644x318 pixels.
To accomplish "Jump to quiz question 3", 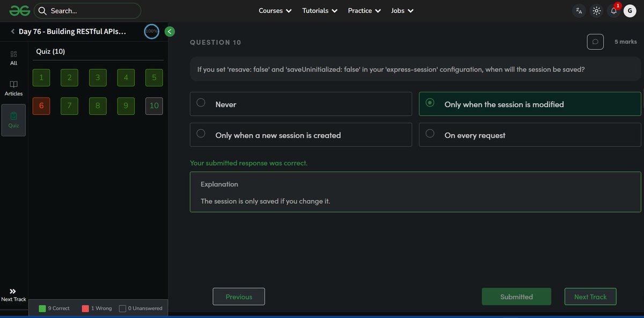I will tap(98, 78).
